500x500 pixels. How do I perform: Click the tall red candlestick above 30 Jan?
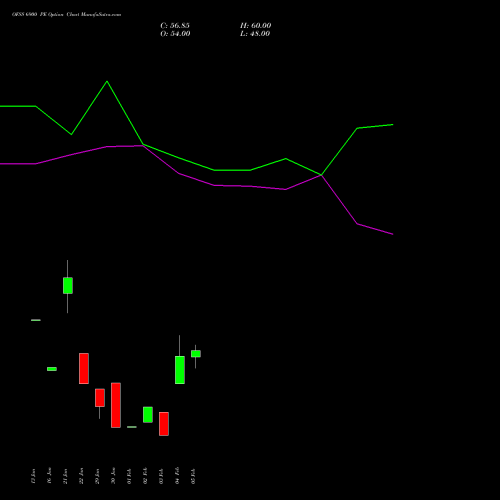pos(116,405)
